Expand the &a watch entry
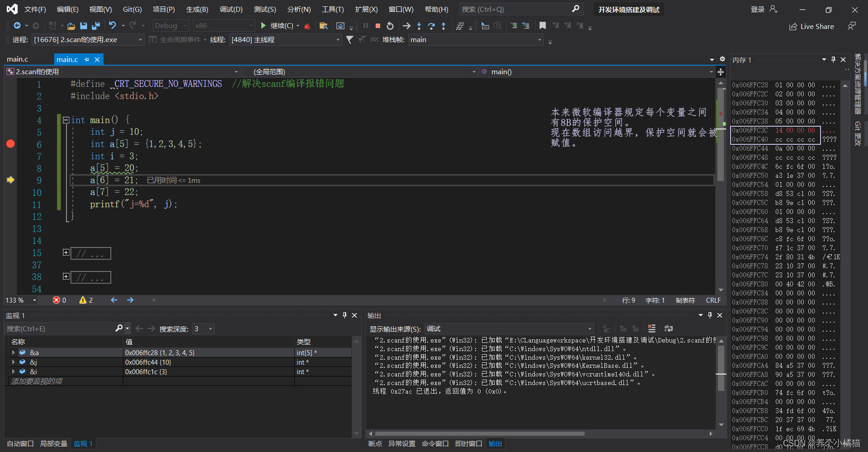868x452 pixels. click(13, 352)
